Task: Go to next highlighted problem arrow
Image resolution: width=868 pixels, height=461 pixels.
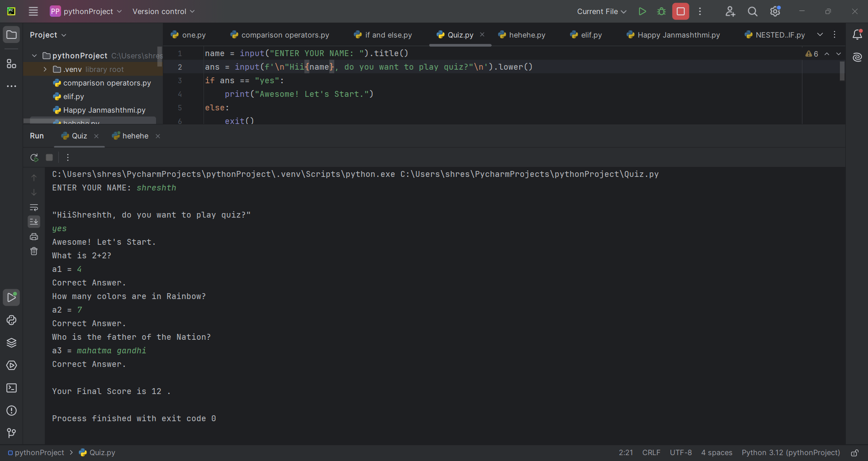Action: click(839, 54)
